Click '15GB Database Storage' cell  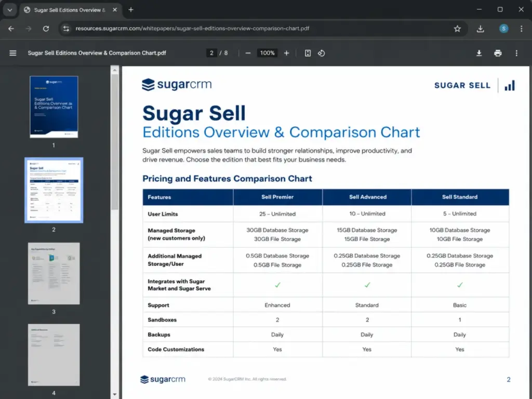[x=367, y=230]
